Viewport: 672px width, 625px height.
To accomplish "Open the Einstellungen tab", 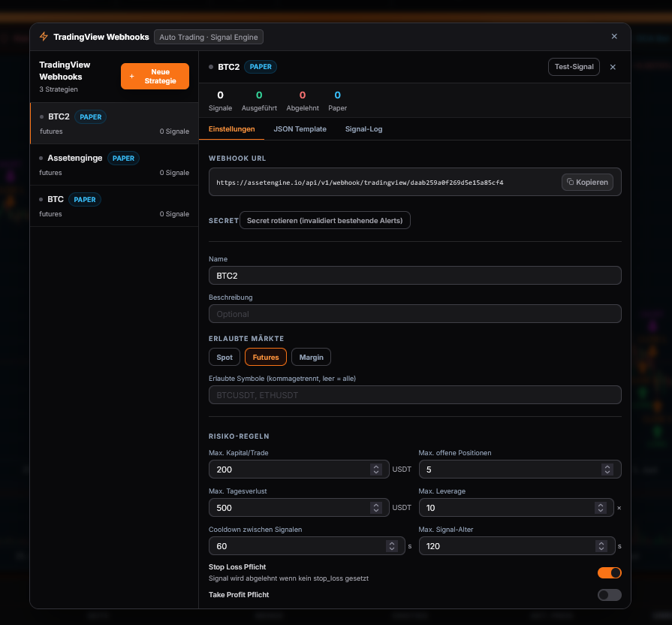I will [231, 129].
